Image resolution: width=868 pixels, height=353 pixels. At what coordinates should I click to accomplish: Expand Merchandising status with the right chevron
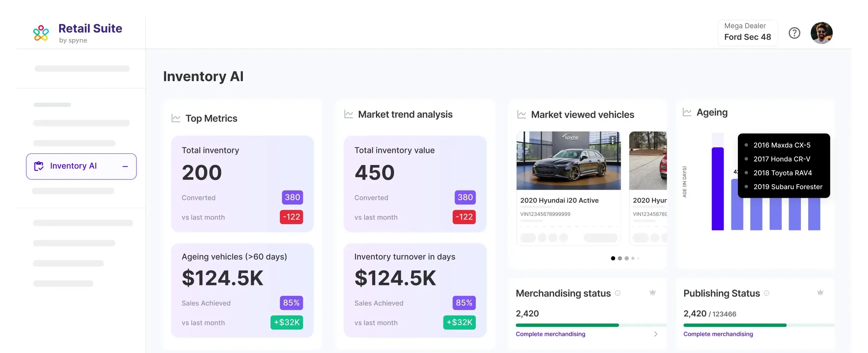(x=656, y=334)
